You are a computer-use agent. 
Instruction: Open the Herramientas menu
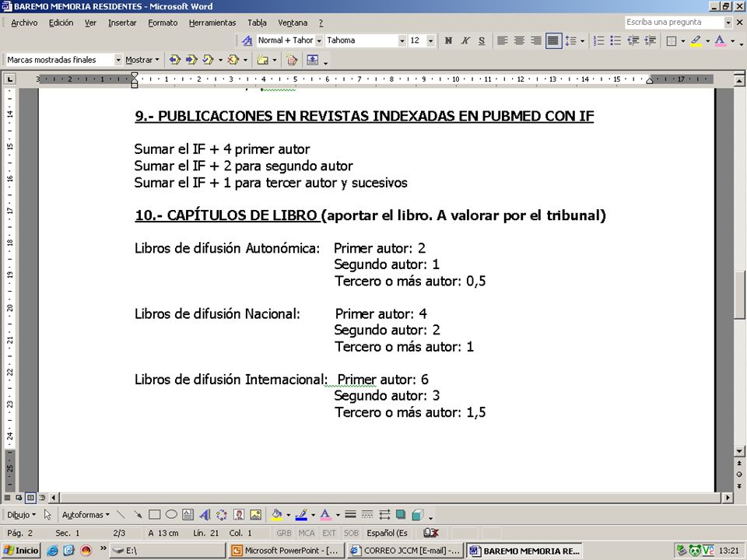(x=212, y=23)
